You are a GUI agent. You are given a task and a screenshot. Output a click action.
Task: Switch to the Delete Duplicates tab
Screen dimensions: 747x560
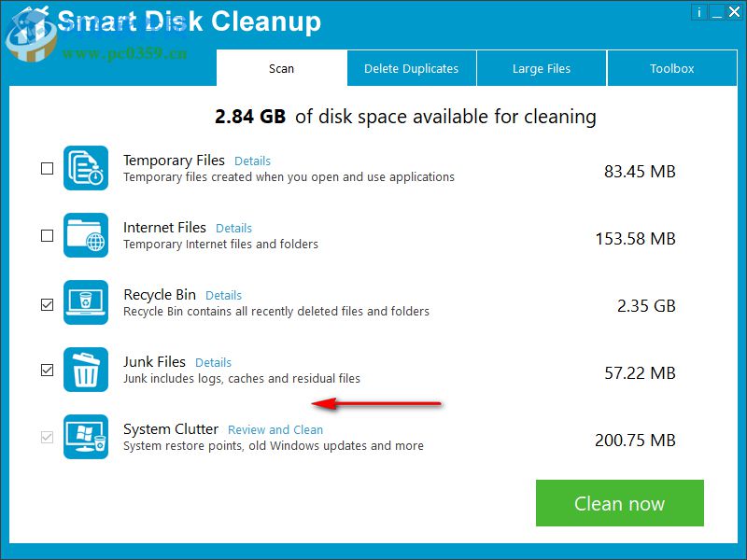[x=411, y=68]
